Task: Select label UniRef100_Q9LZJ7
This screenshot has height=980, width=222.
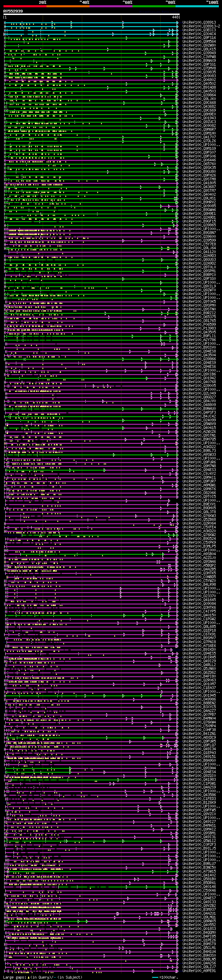Action: coord(199,967)
